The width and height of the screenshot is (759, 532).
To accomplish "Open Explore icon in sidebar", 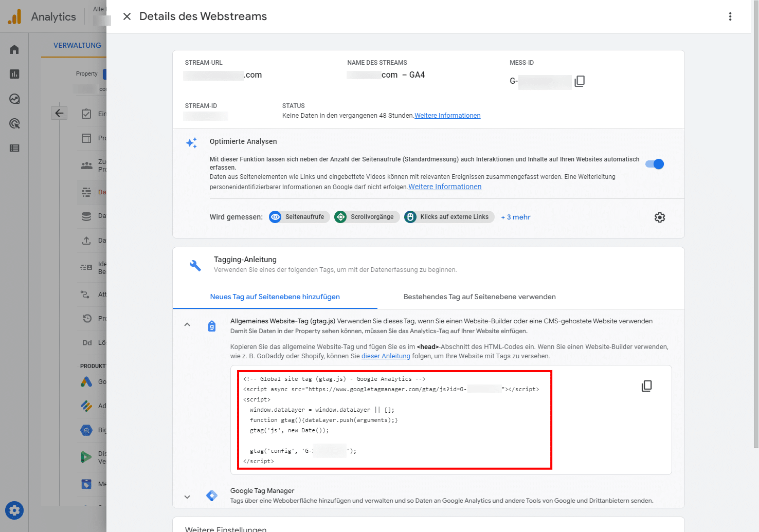I will 14,99.
